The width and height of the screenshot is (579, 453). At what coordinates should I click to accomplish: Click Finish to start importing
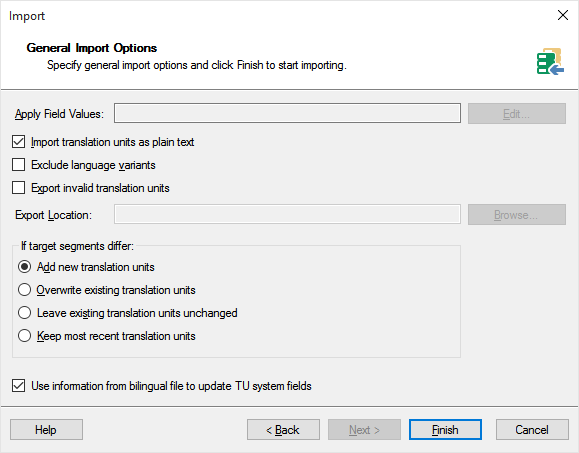coord(445,429)
